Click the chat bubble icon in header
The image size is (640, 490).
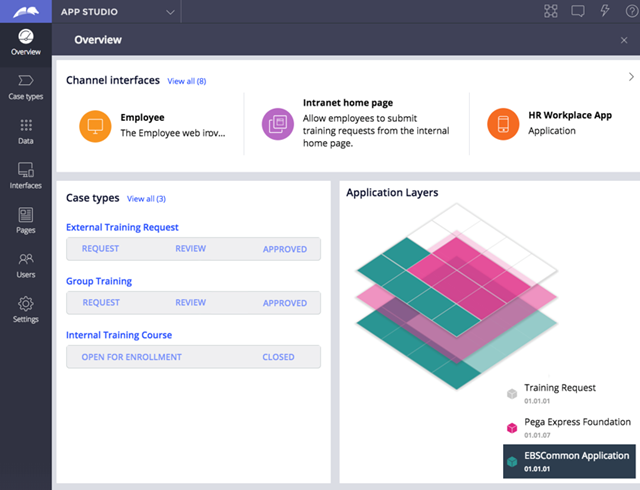coord(578,12)
